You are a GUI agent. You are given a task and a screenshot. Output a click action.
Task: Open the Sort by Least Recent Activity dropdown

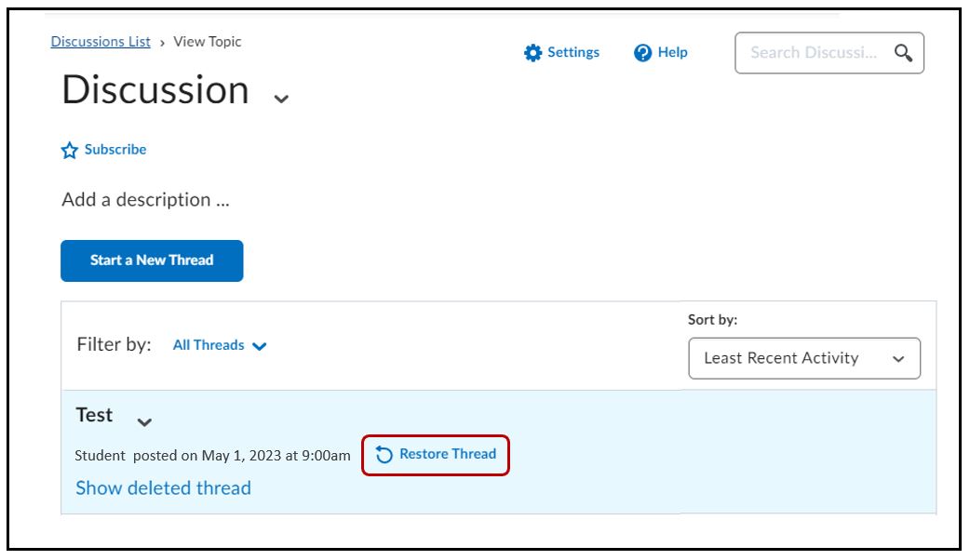803,358
